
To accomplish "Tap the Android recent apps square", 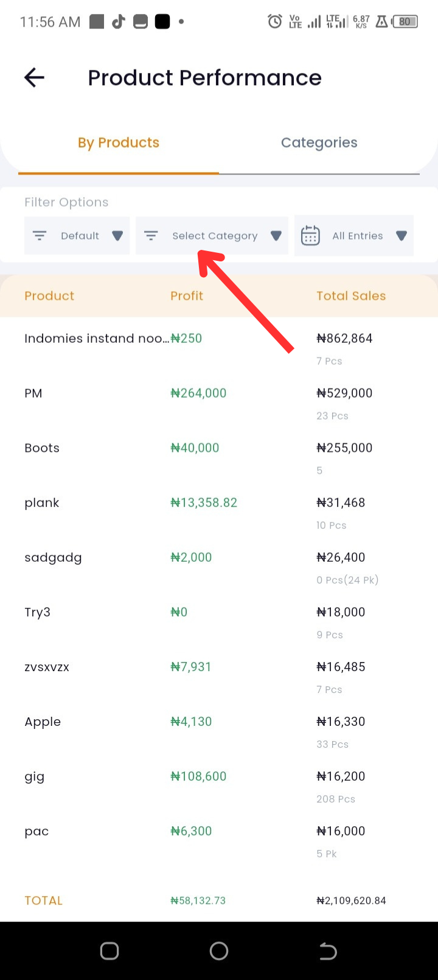I will [109, 951].
